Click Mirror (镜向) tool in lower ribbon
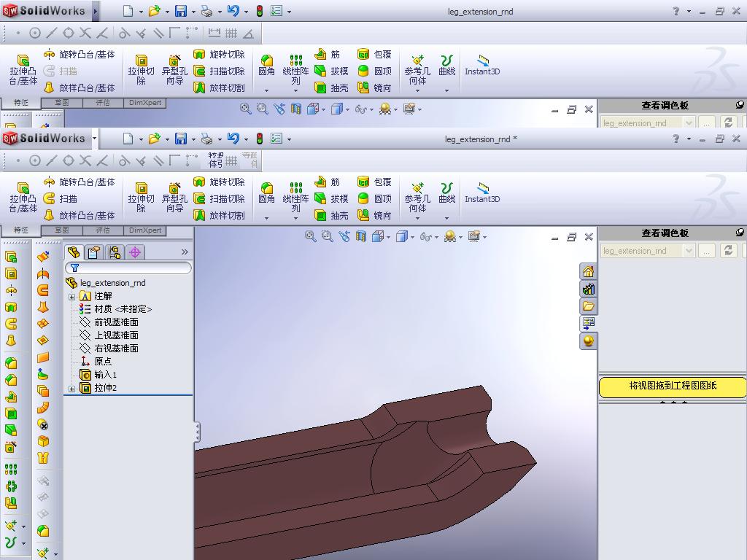Image resolution: width=747 pixels, height=560 pixels. pyautogui.click(x=374, y=215)
